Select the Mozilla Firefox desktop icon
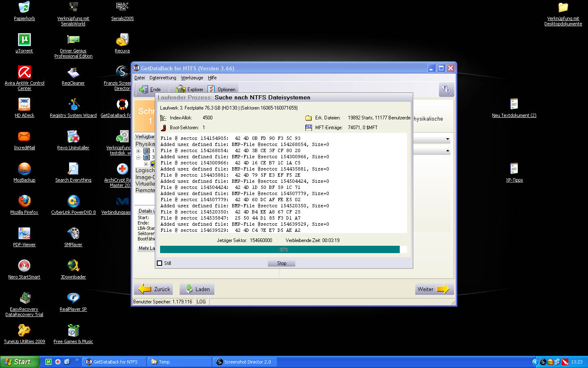The image size is (588, 368). (24, 201)
